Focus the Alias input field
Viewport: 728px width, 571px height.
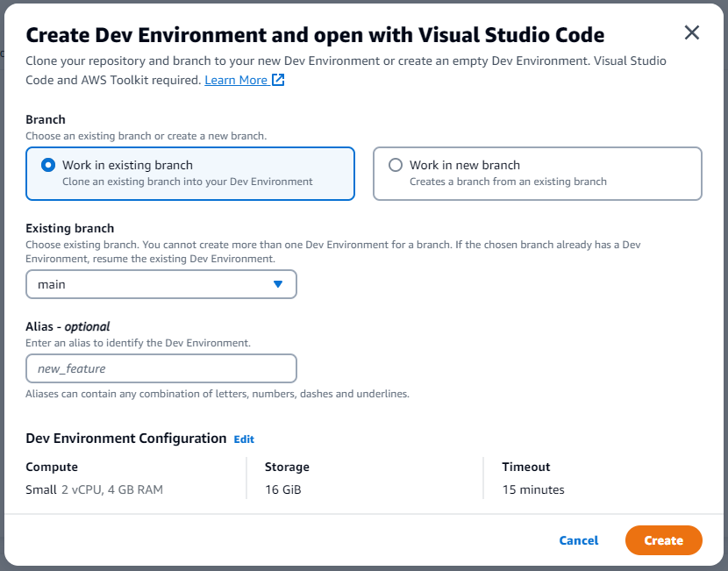click(161, 368)
